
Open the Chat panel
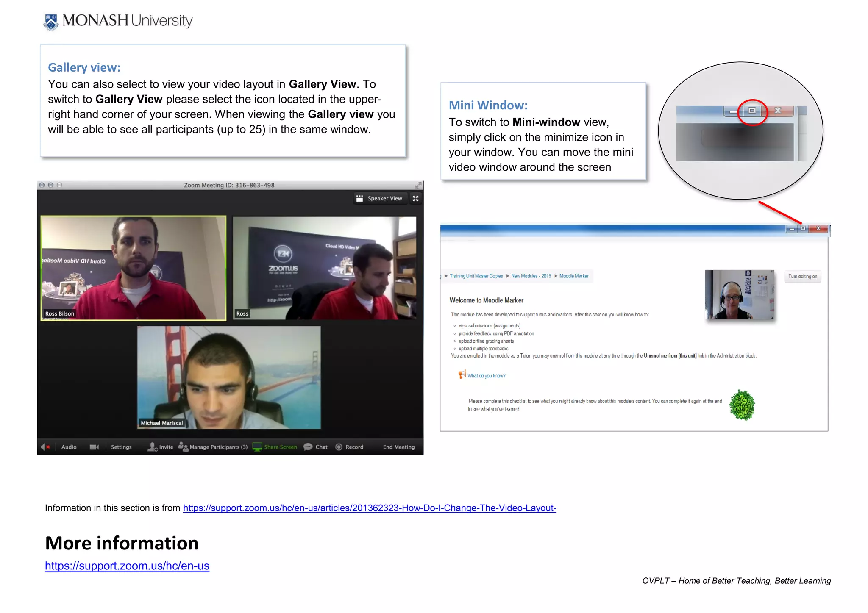316,447
